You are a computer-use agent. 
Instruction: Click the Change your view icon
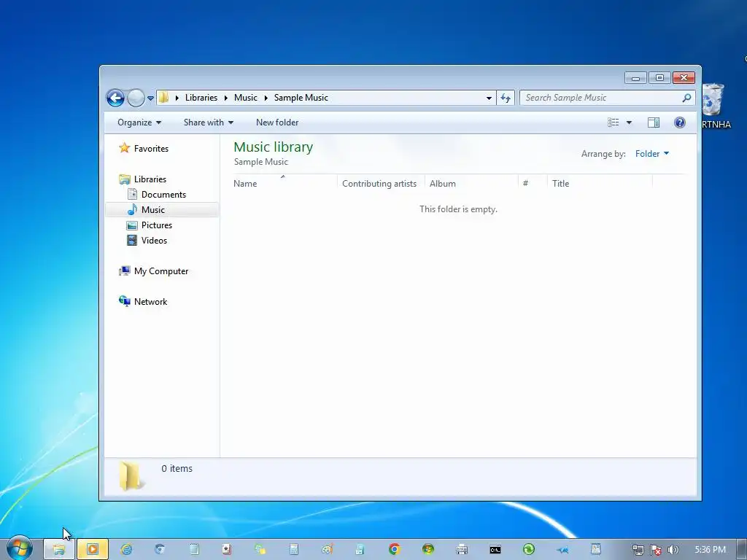coord(613,122)
